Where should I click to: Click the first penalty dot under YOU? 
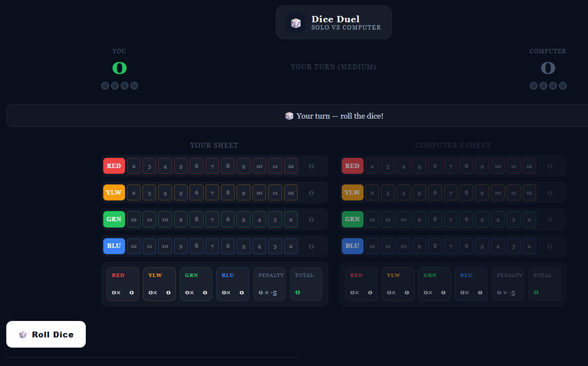point(105,86)
